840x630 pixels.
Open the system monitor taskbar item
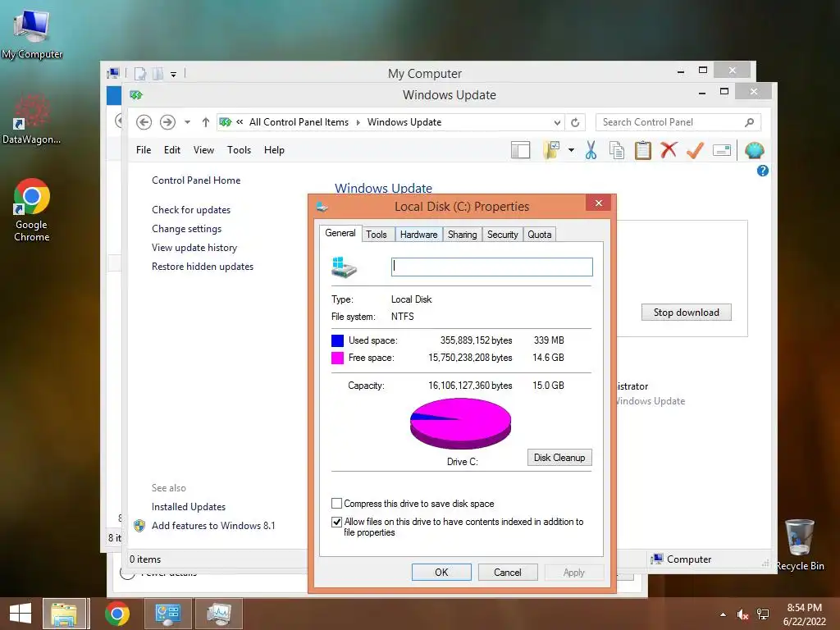(218, 614)
